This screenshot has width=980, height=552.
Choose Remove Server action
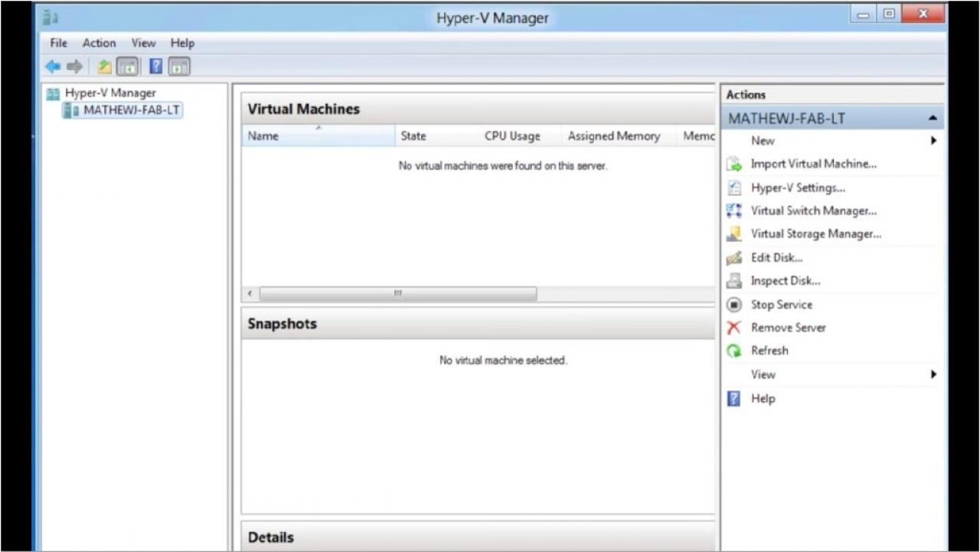[788, 328]
